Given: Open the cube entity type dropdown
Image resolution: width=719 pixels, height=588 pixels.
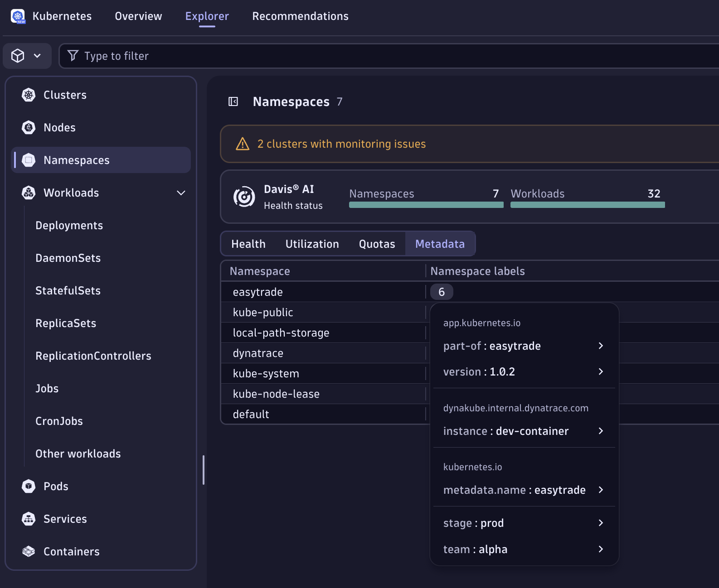Looking at the screenshot, I should click(27, 56).
